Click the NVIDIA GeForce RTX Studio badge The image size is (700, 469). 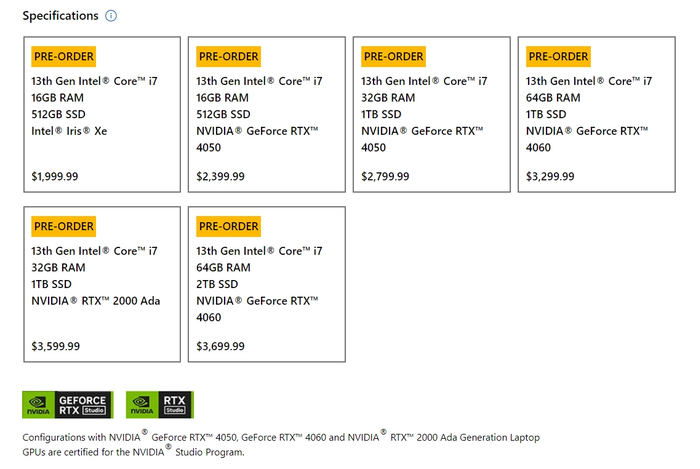68,405
